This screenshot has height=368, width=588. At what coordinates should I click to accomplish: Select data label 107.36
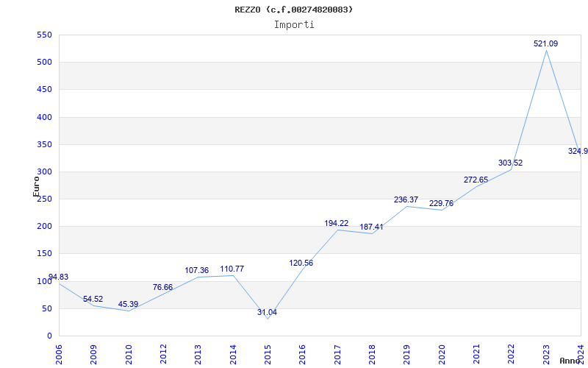196,270
